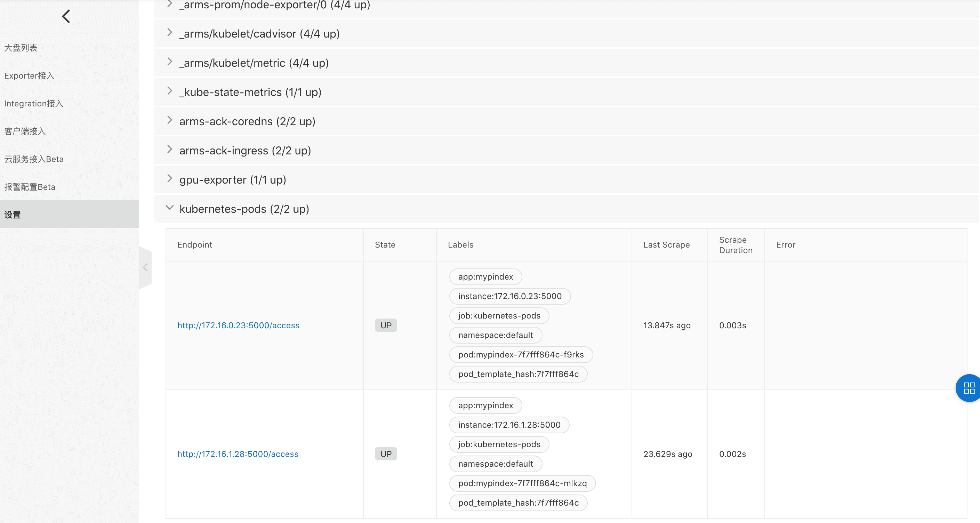This screenshot has height=523, width=980.
Task: Open the Exporter接入 sidebar menu item
Action: [29, 76]
